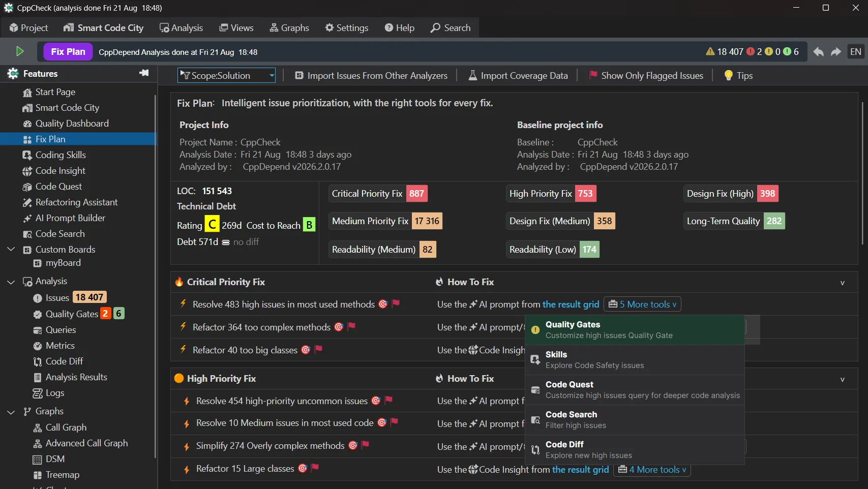868x489 pixels.
Task: Collapse the Custom Boards tree node
Action: click(11, 249)
